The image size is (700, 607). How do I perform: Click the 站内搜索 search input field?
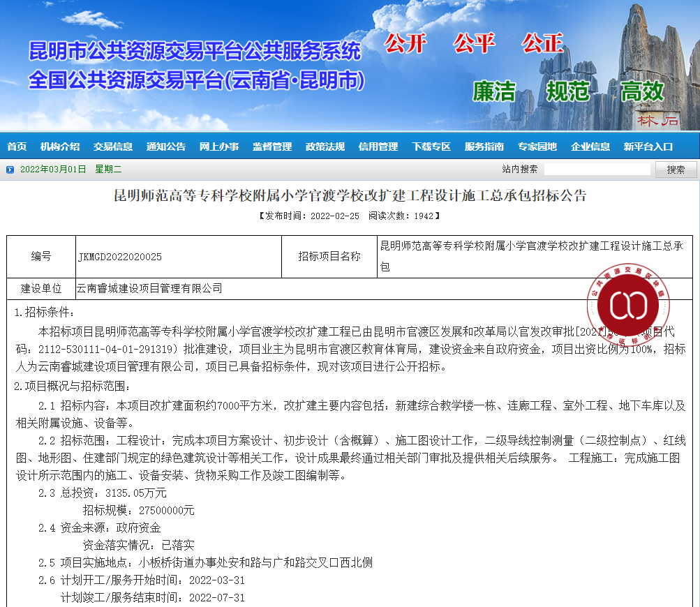[x=597, y=170]
